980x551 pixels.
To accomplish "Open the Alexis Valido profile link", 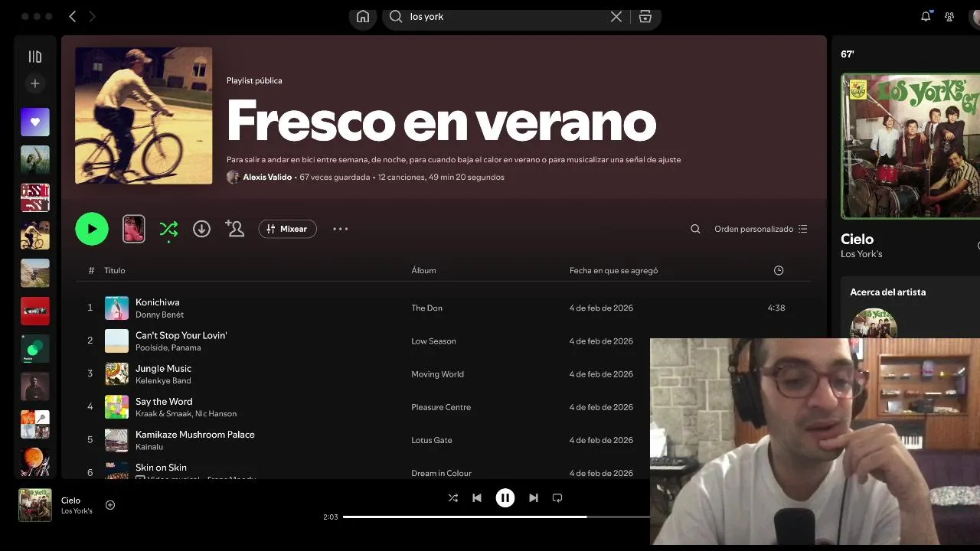I will [267, 177].
